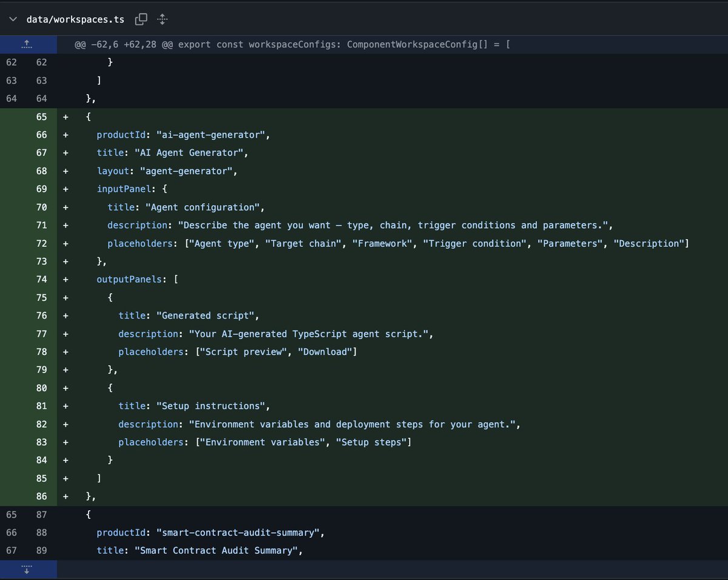Collapse the data/workspaces.ts file diff chevron

tap(13, 19)
